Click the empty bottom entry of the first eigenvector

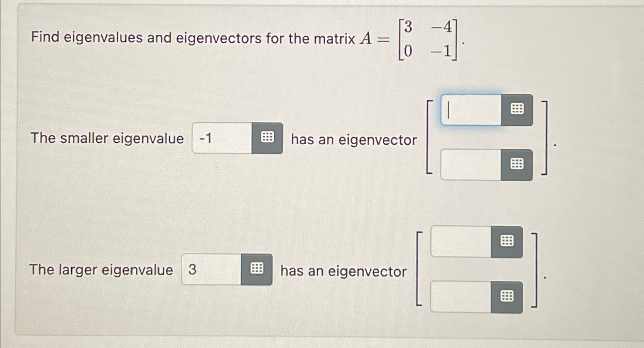(470, 164)
